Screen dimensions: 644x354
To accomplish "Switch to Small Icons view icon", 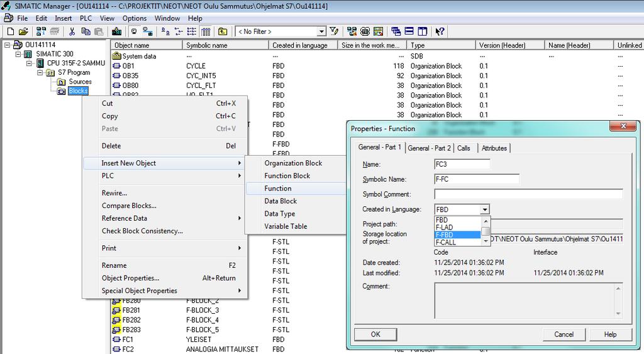I will pyautogui.click(x=179, y=31).
